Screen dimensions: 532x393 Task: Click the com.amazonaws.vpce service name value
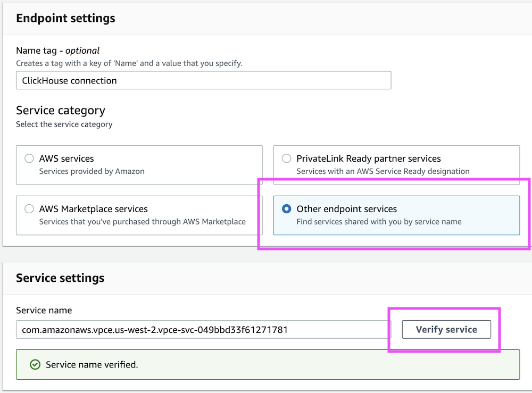click(155, 329)
